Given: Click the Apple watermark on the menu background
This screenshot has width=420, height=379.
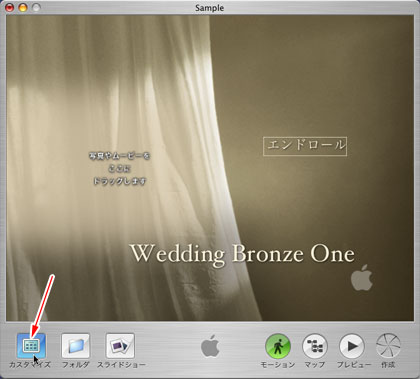Looking at the screenshot, I should coord(362,278).
